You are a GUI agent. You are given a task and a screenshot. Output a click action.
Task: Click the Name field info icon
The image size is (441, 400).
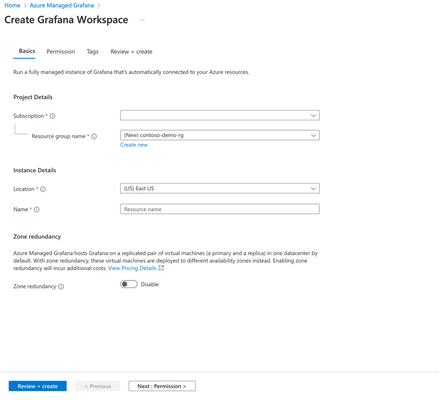37,210
